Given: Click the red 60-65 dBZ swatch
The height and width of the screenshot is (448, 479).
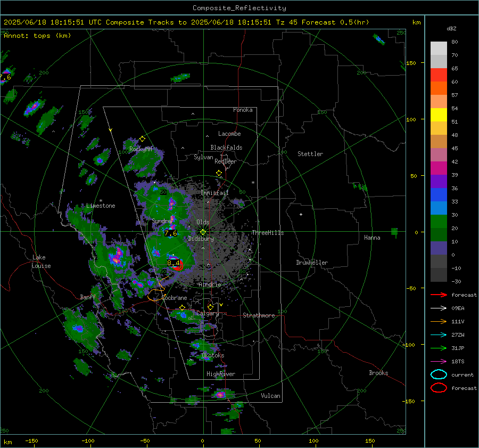Looking at the screenshot, I should (x=439, y=75).
